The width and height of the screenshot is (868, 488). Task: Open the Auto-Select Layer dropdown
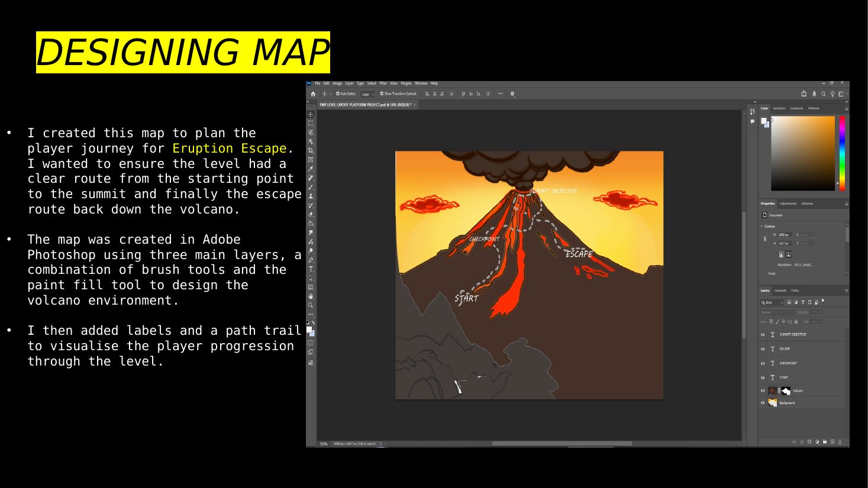(367, 94)
